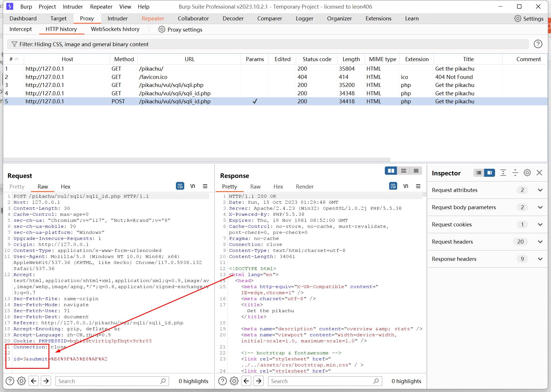The height and width of the screenshot is (392, 551).
Task: Select side-by-side request/response layout
Action: point(391,171)
